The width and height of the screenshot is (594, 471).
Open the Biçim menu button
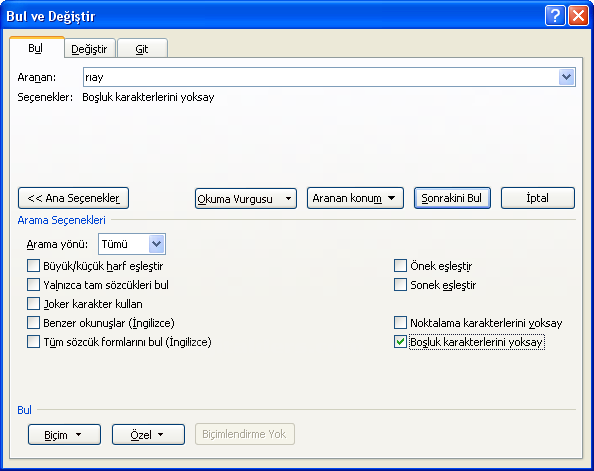point(64,435)
